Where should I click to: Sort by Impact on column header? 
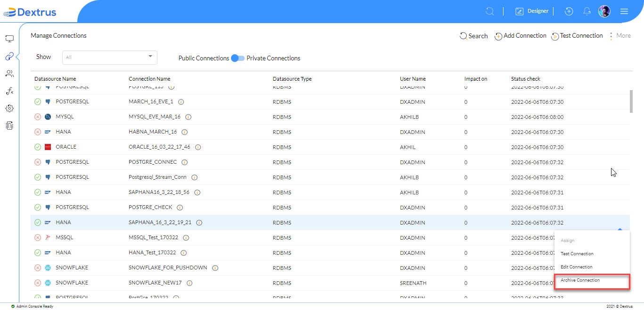click(476, 79)
